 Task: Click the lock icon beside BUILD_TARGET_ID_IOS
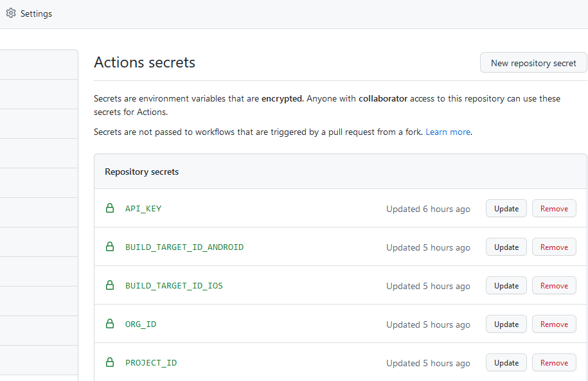(x=110, y=285)
